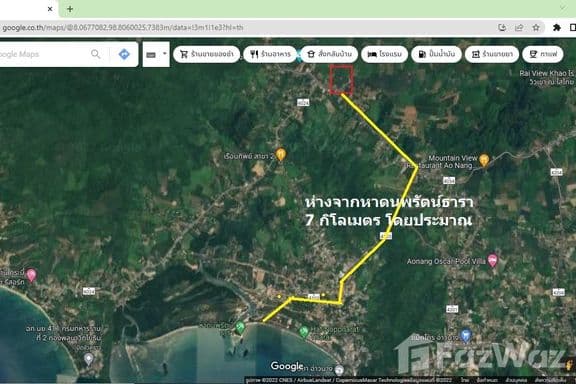Select the สั่งกลับบ้าน takeout chip
Screen dimensions: 576x384
tap(330, 54)
